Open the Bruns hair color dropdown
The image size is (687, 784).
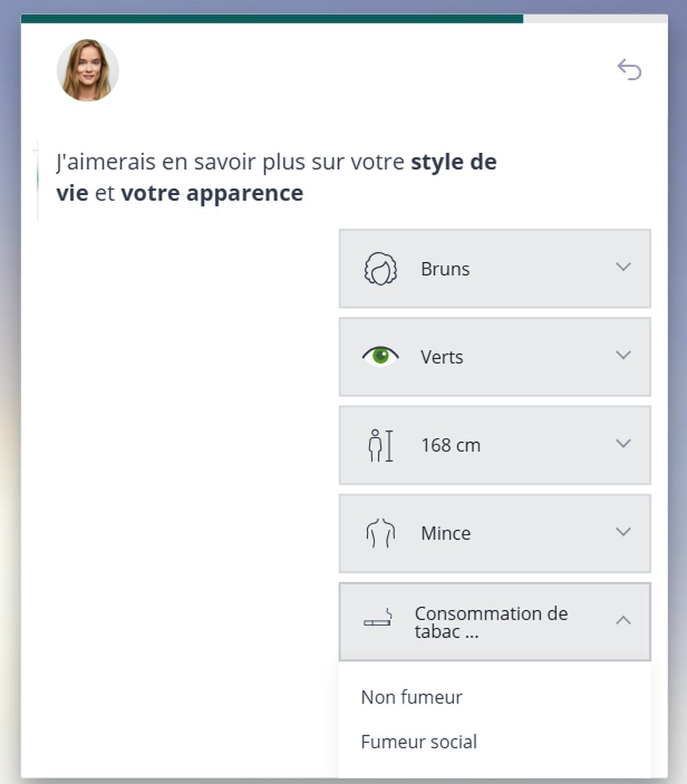click(495, 269)
